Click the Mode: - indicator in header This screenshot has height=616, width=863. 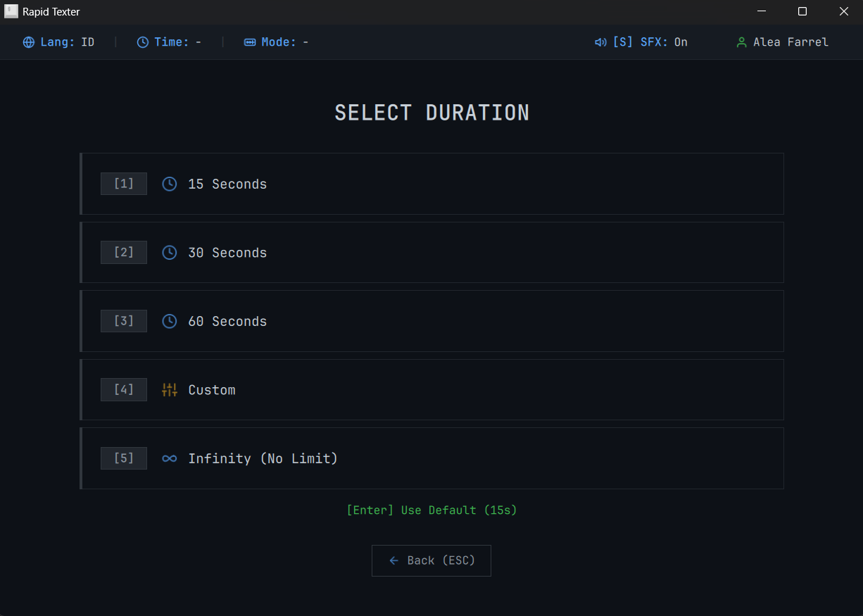pyautogui.click(x=277, y=42)
